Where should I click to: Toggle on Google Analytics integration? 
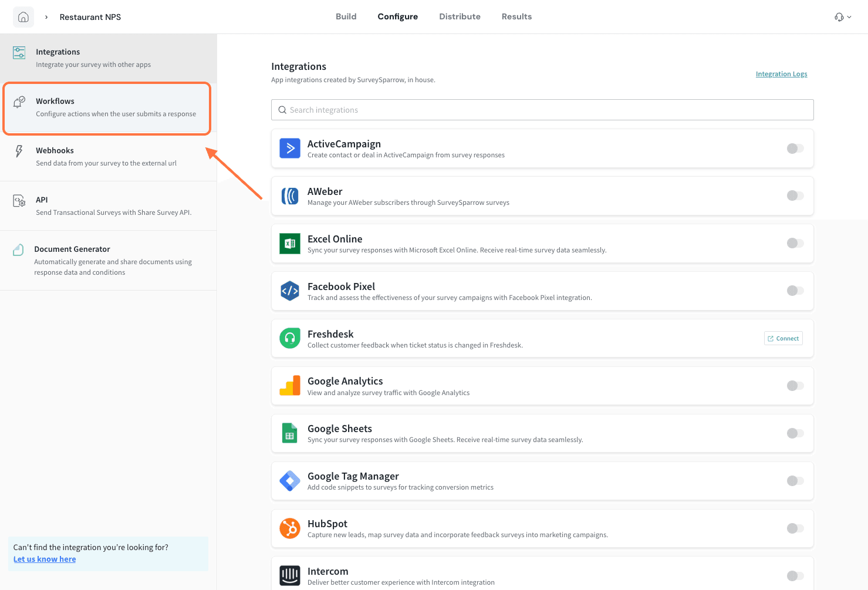pos(795,386)
